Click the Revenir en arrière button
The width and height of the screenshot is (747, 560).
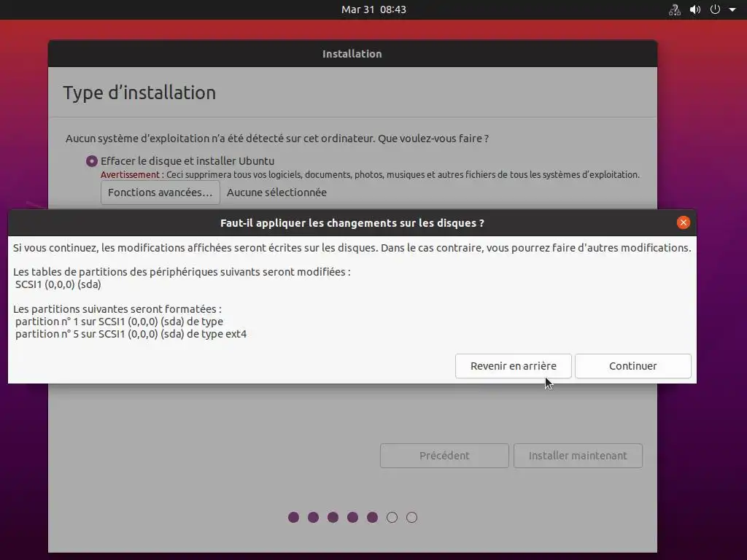coord(513,366)
